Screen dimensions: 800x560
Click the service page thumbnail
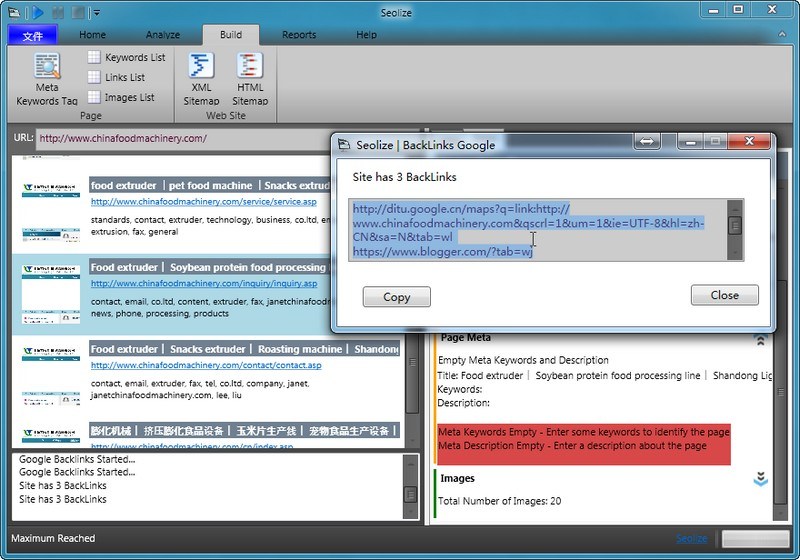(51, 212)
